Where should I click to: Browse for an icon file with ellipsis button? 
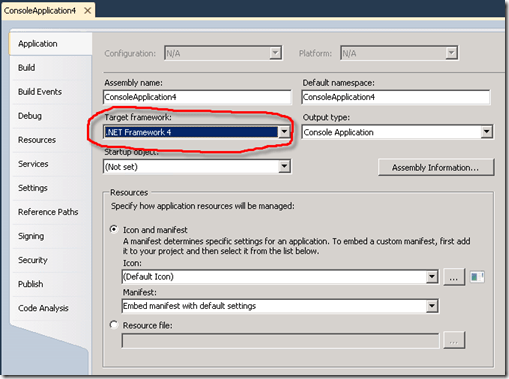[454, 277]
